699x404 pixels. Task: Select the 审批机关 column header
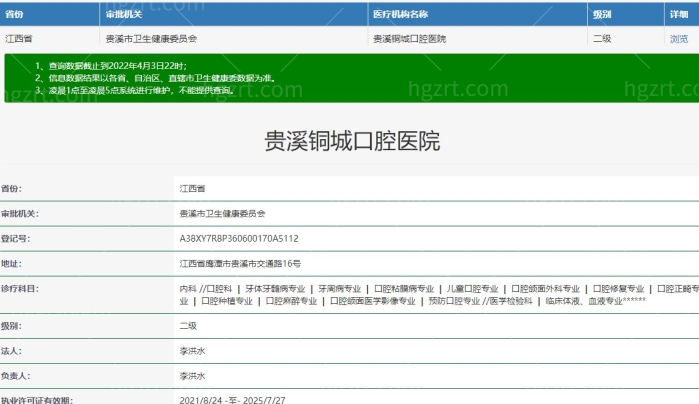[124, 14]
